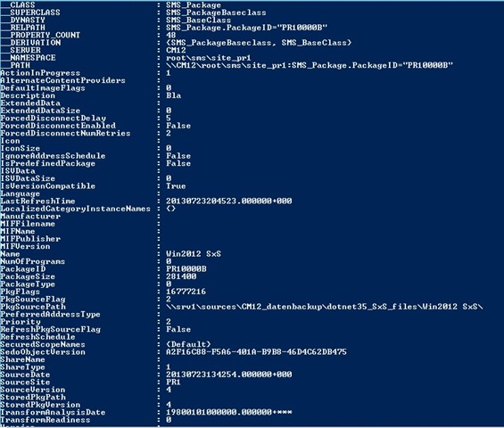
Task: Click the IsVersionCompatible True value
Action: point(176,186)
